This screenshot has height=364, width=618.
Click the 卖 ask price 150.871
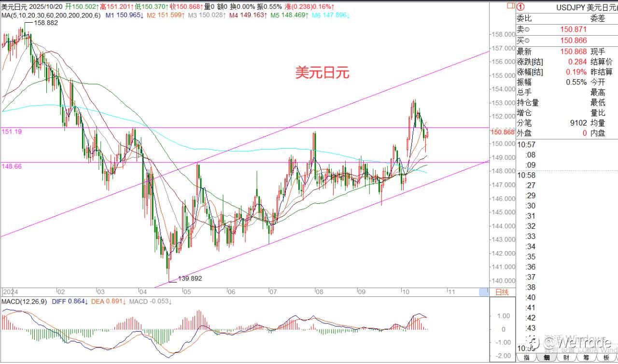pos(574,29)
